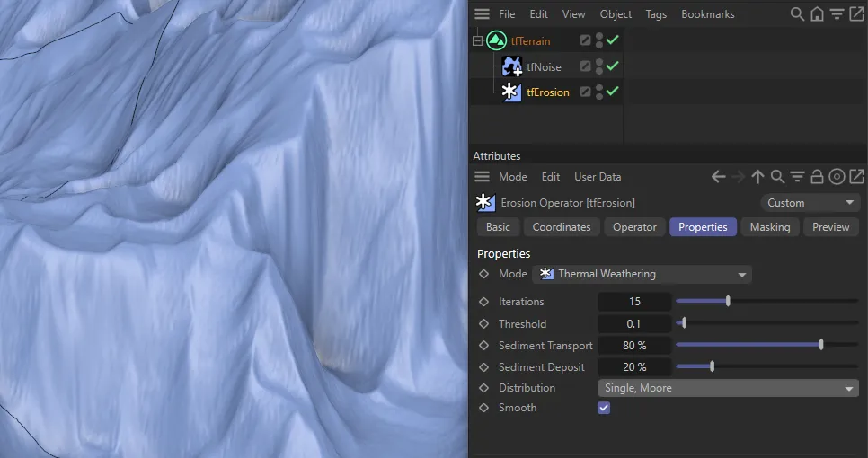868x458 pixels.
Task: Switch to the Coordinates tab
Action: (x=562, y=227)
